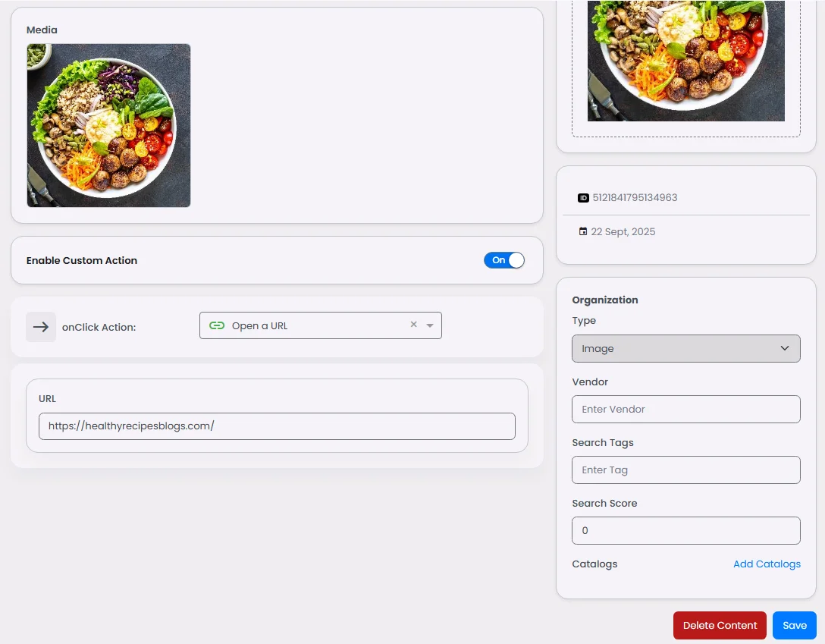Click the calendar icon next to the date
This screenshot has width=825, height=644.
click(x=583, y=231)
